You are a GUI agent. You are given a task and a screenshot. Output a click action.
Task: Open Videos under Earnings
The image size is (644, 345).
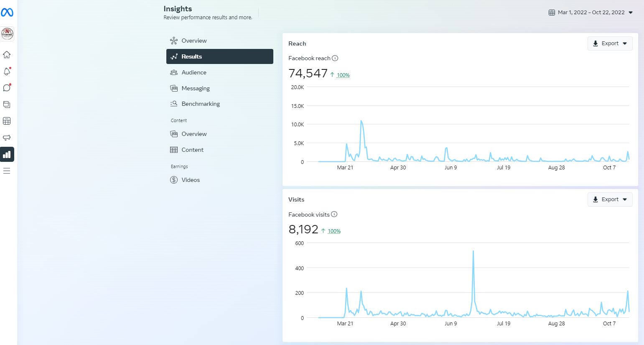coord(190,180)
